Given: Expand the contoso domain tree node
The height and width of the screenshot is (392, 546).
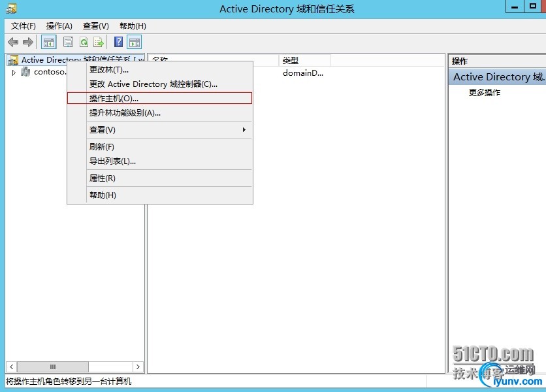Looking at the screenshot, I should 14,73.
